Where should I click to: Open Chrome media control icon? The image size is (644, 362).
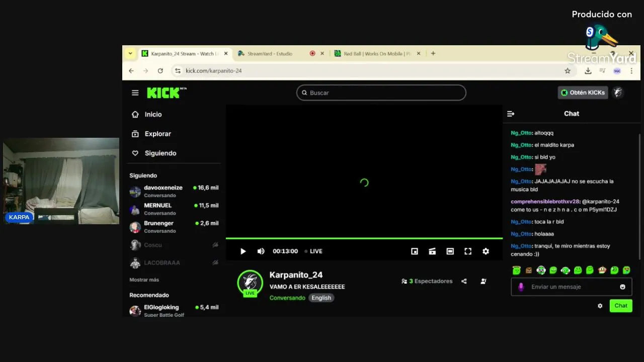point(602,71)
